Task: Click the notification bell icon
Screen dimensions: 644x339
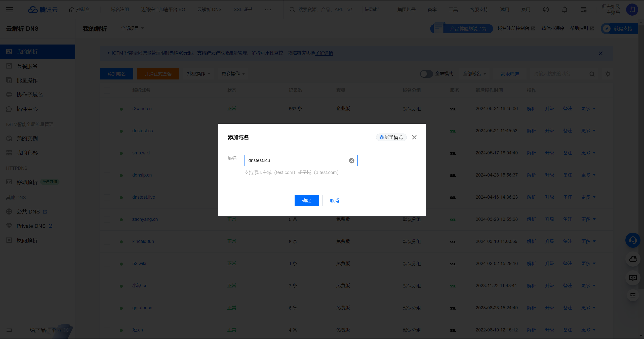Action: click(x=565, y=10)
